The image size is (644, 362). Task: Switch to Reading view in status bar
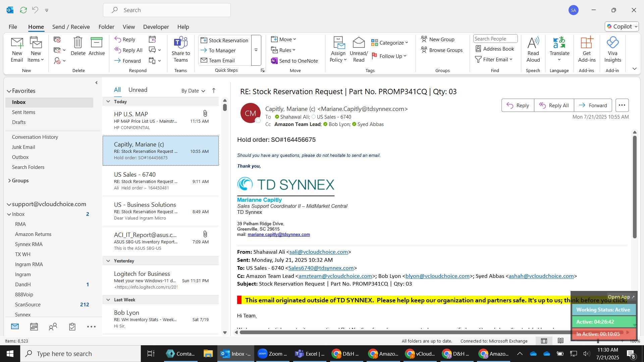[560, 341]
